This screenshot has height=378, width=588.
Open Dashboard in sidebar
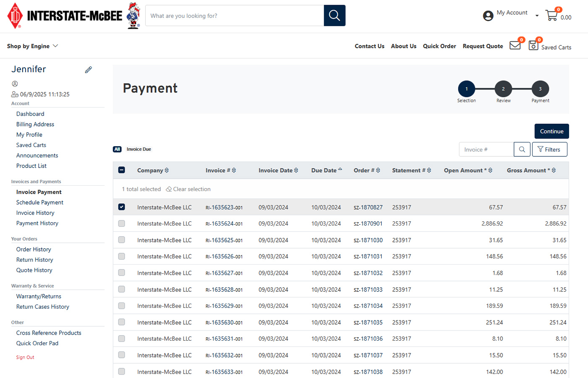pos(30,114)
